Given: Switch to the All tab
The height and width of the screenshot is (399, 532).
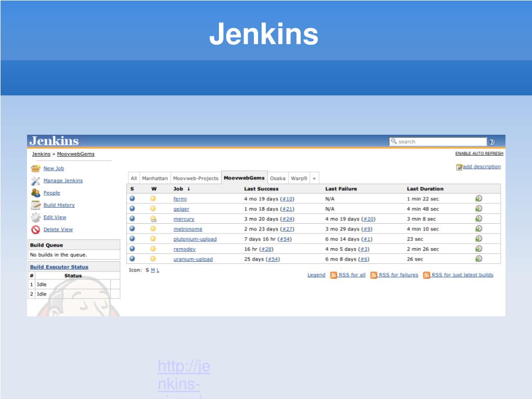Looking at the screenshot, I should click(134, 178).
